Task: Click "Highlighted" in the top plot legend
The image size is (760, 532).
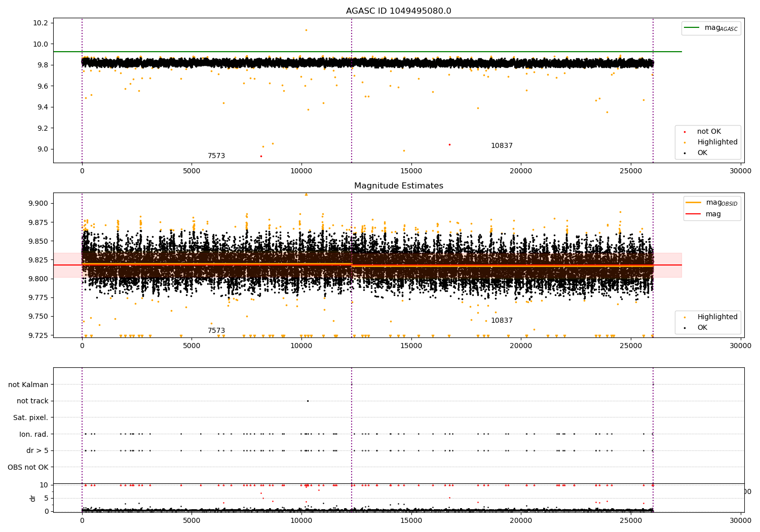Action: coord(717,142)
